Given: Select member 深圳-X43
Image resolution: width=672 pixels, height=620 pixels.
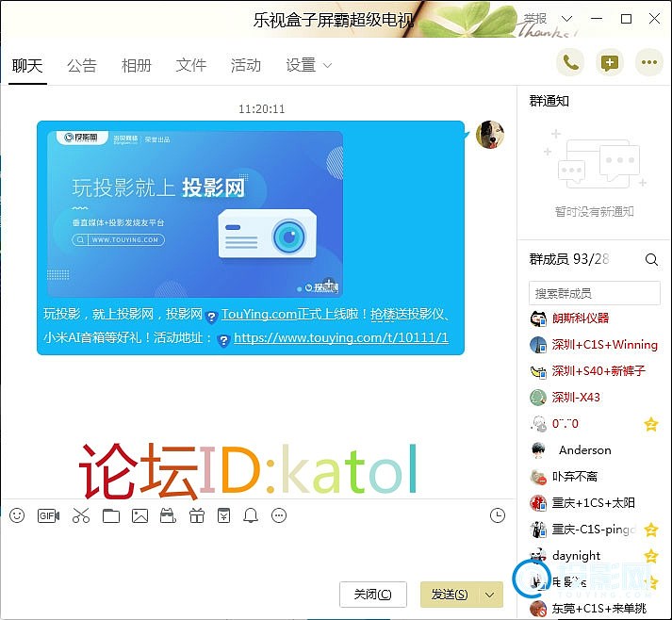Looking at the screenshot, I should (x=595, y=398).
